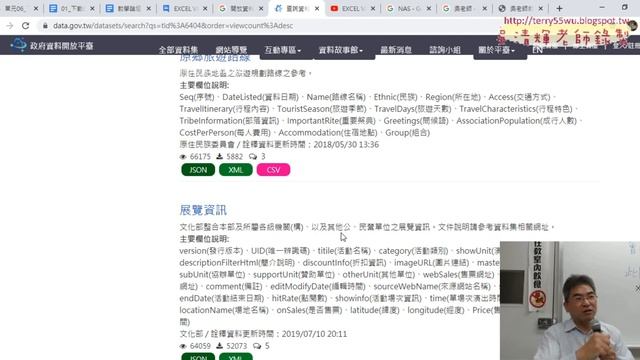Click the update time 2019/07/10 20:11 text

pyautogui.click(x=314, y=334)
